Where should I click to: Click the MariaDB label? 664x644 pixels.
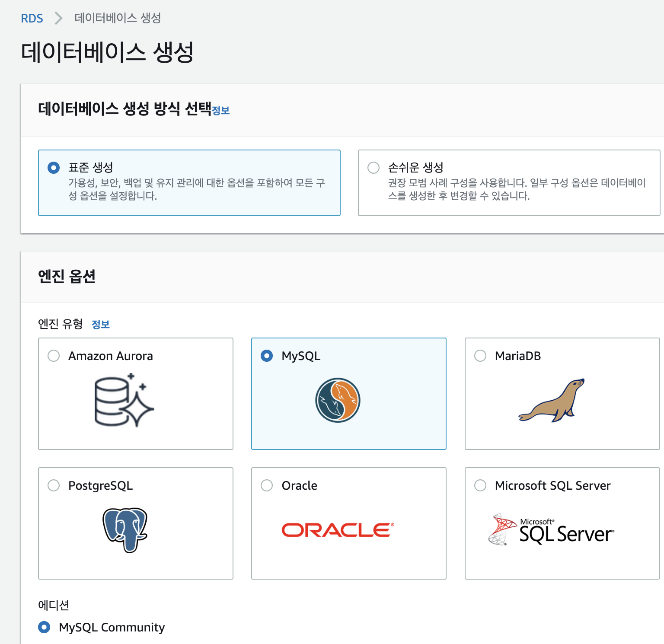tap(518, 356)
